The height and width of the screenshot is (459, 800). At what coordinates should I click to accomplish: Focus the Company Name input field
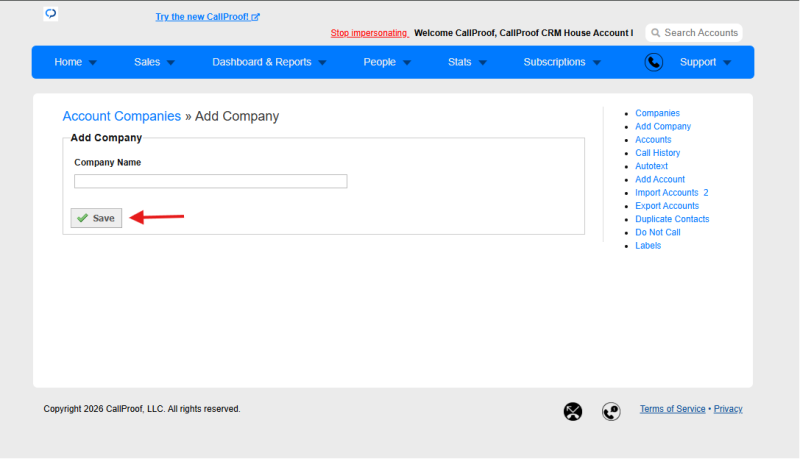[x=211, y=181]
